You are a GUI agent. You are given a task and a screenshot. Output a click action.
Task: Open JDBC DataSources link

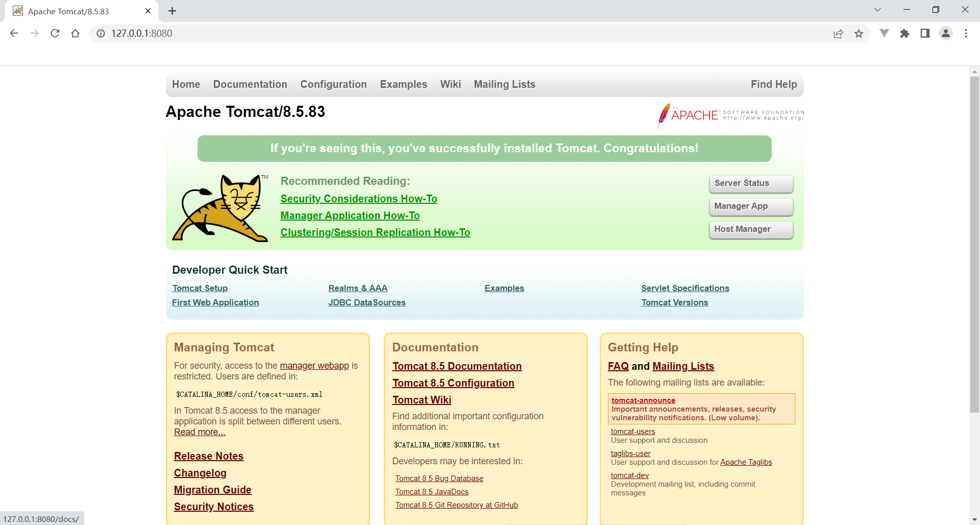pos(367,302)
